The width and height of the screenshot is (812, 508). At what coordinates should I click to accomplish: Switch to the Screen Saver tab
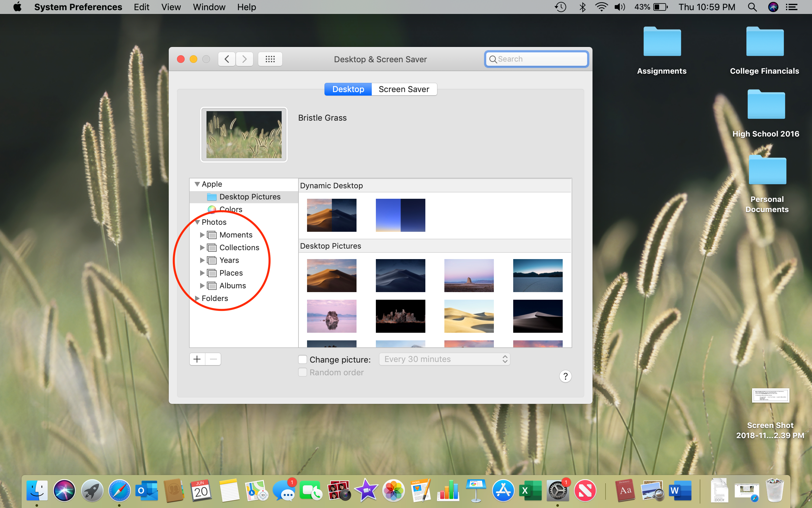coord(404,89)
